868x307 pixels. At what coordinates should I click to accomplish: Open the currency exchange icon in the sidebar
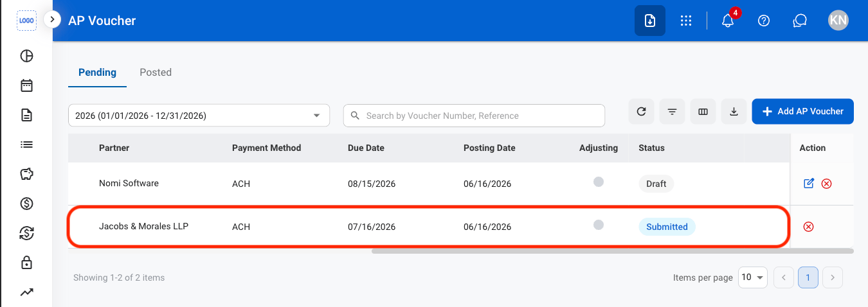pos(26,233)
